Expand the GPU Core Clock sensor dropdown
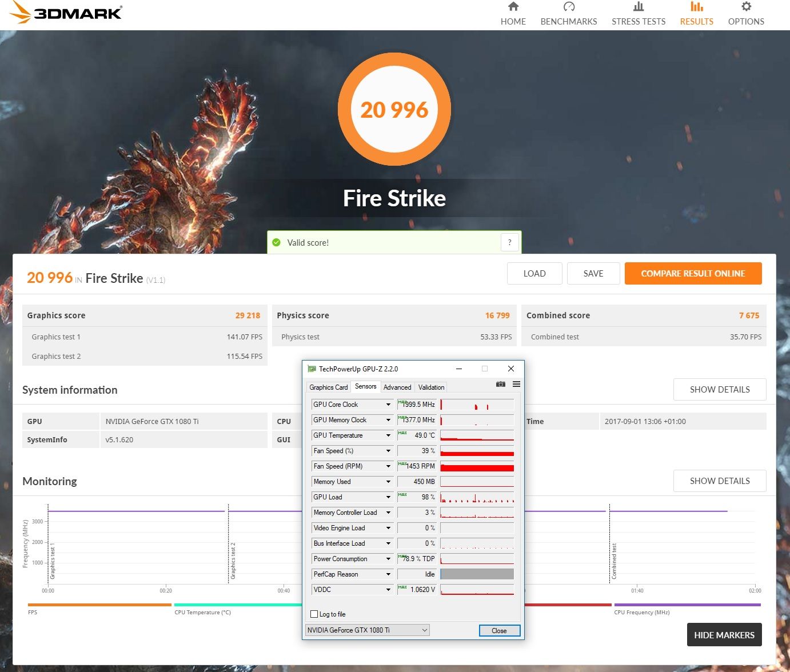This screenshot has width=790, height=672. click(388, 405)
